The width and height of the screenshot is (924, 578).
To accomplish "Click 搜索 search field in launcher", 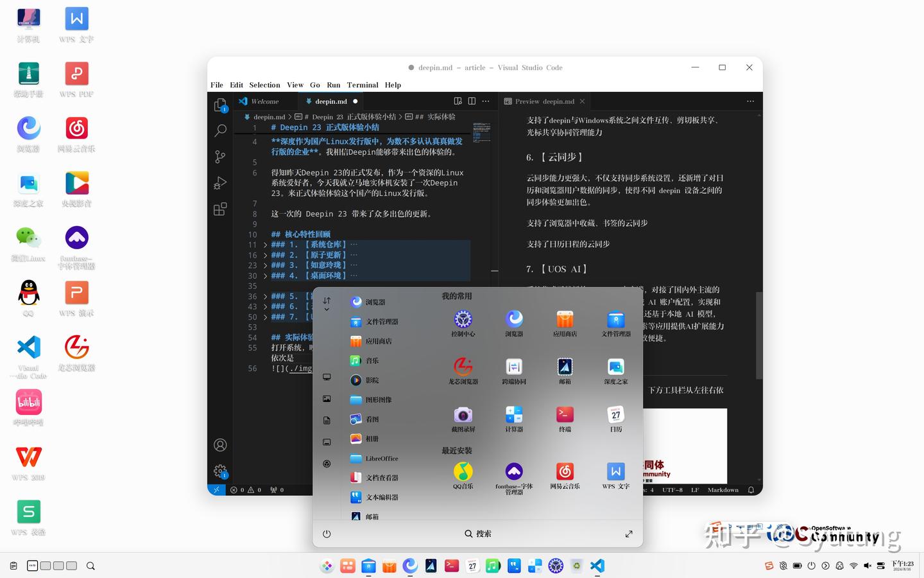I will click(x=478, y=534).
